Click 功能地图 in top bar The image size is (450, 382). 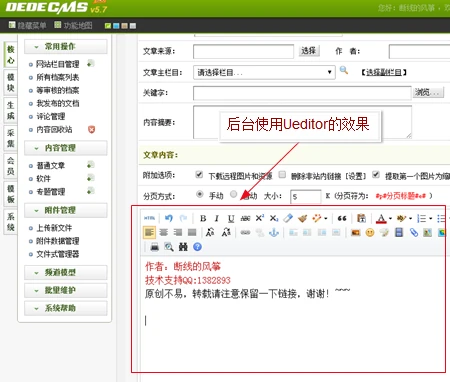73,25
